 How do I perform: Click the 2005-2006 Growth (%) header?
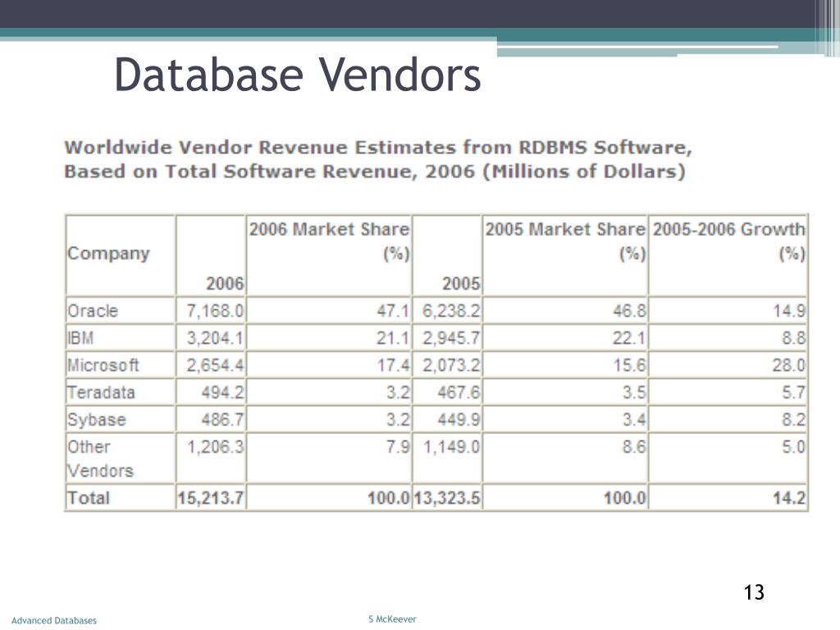728,240
